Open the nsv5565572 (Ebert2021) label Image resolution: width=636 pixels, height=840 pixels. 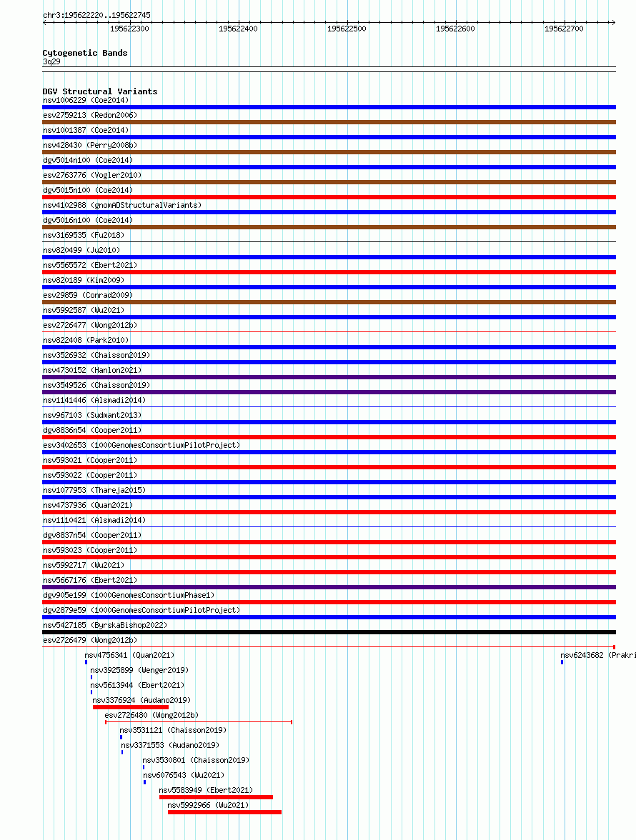tap(90, 265)
